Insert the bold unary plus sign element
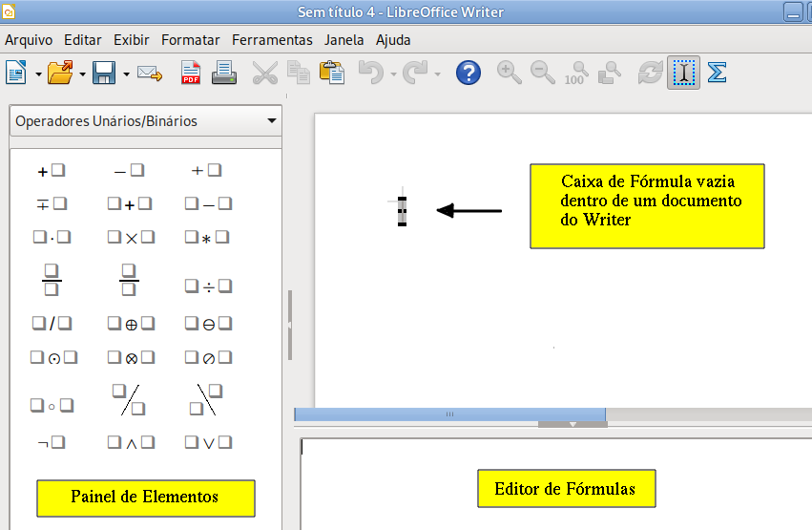This screenshot has height=530, width=812. click(52, 170)
